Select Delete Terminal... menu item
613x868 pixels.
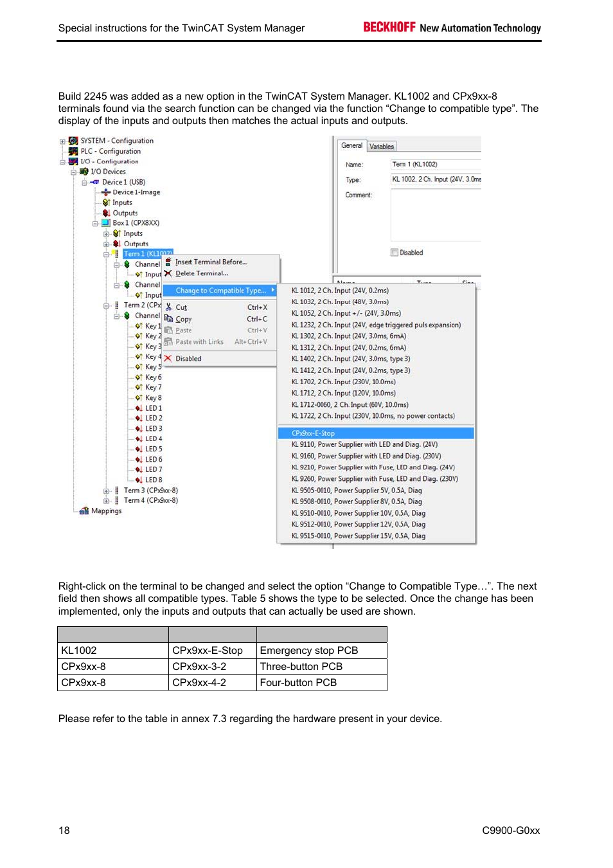pos(221,273)
